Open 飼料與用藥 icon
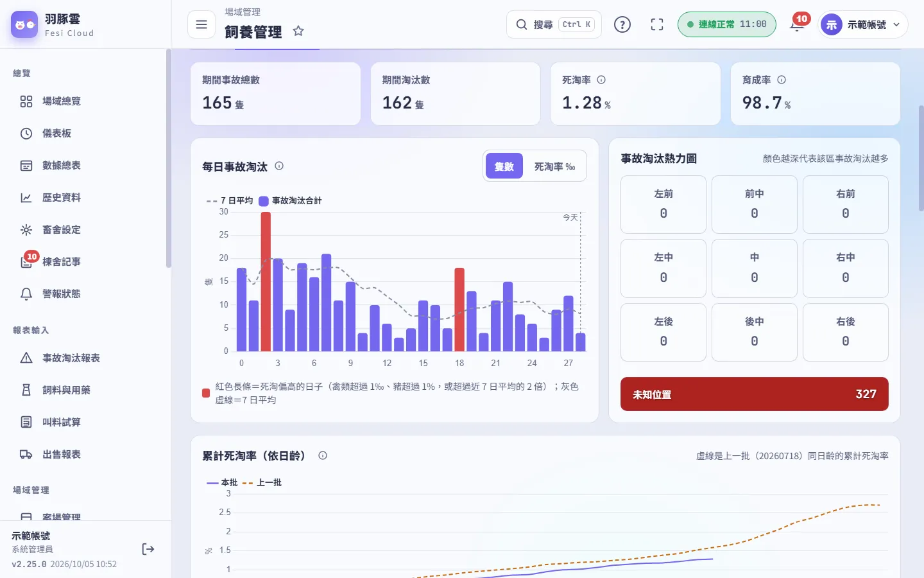 click(x=26, y=390)
